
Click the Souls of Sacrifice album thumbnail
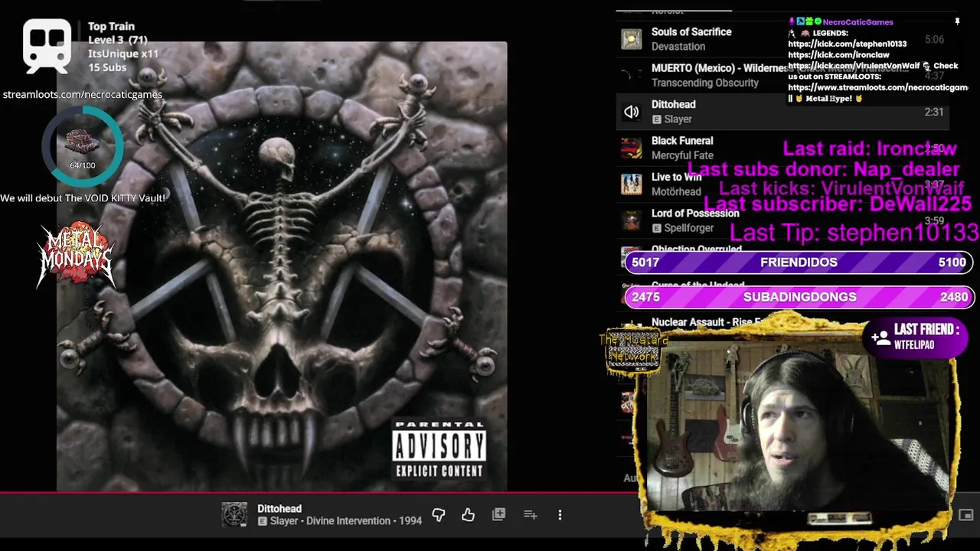pyautogui.click(x=631, y=39)
